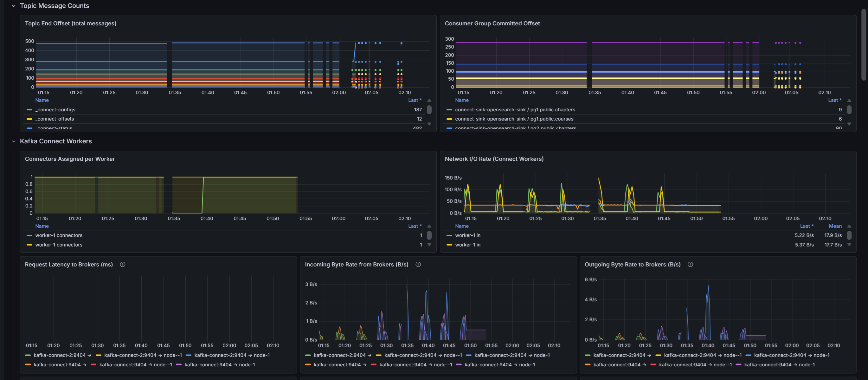Sort Network I/O legend by Name column
This screenshot has width=868, height=380.
point(462,226)
